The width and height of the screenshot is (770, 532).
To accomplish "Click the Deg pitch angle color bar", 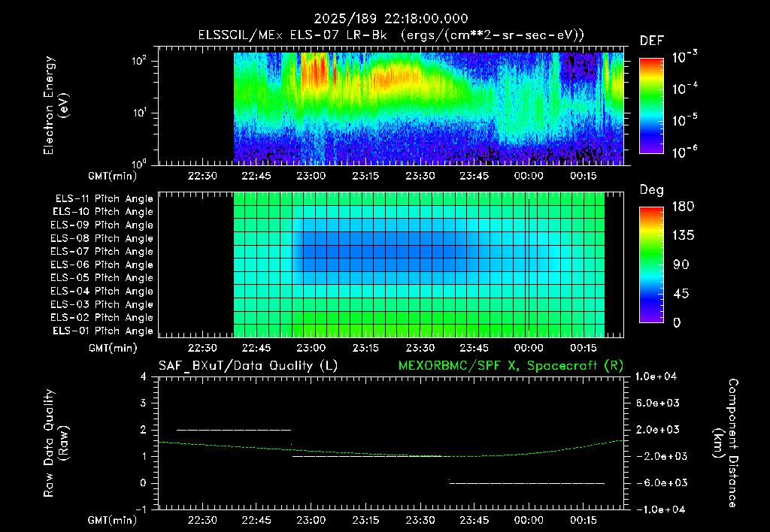I will 651,264.
